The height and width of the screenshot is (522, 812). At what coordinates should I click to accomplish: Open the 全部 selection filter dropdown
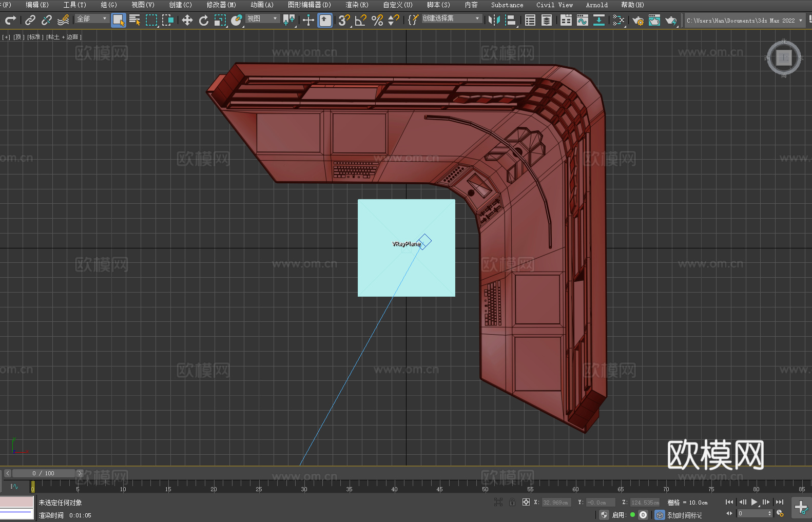pyautogui.click(x=92, y=18)
